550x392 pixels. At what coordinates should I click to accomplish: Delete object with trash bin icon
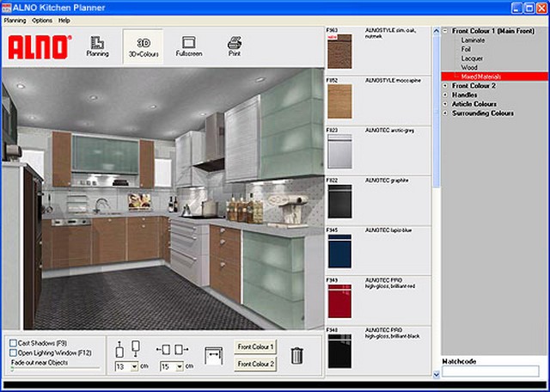pyautogui.click(x=296, y=355)
